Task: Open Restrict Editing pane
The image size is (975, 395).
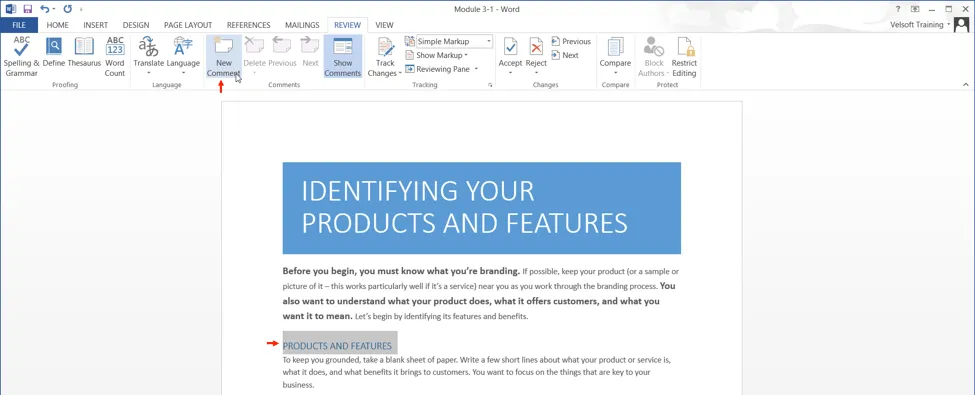Action: click(x=684, y=57)
